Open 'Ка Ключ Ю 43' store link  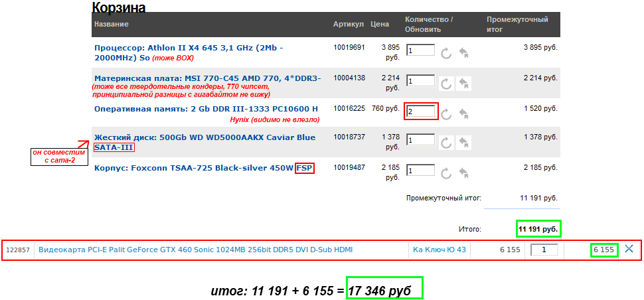pyautogui.click(x=440, y=249)
